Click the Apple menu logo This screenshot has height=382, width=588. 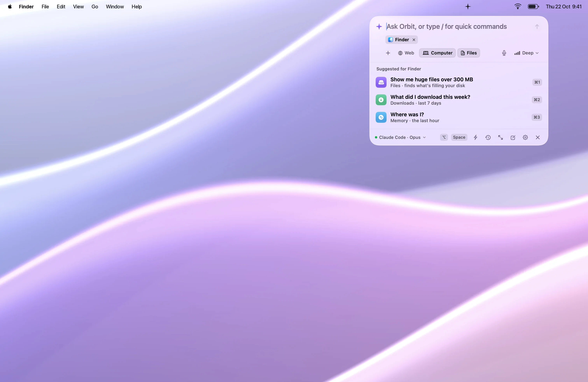(10, 7)
